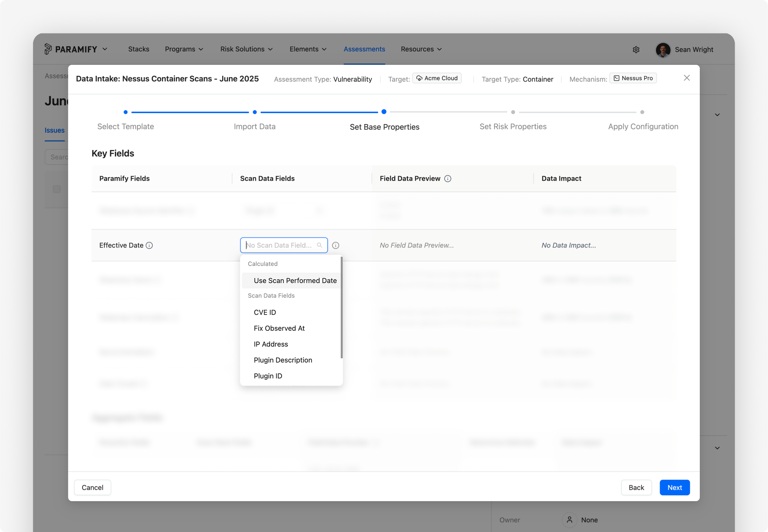This screenshot has width=768, height=532.
Task: Open the settings gear icon
Action: [636, 50]
